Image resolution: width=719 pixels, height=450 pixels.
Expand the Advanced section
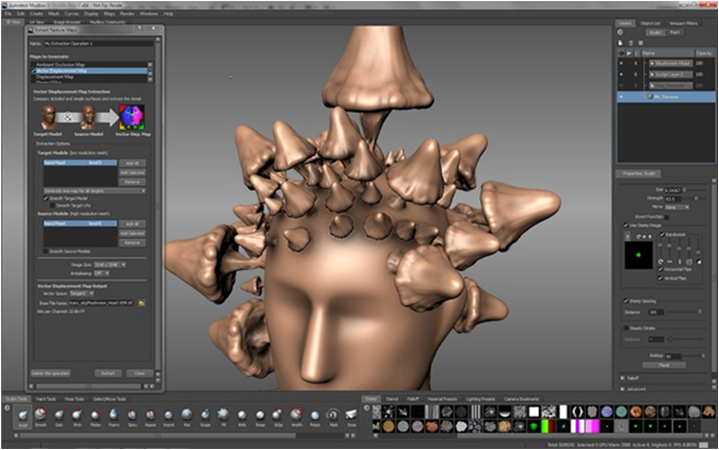coord(623,389)
